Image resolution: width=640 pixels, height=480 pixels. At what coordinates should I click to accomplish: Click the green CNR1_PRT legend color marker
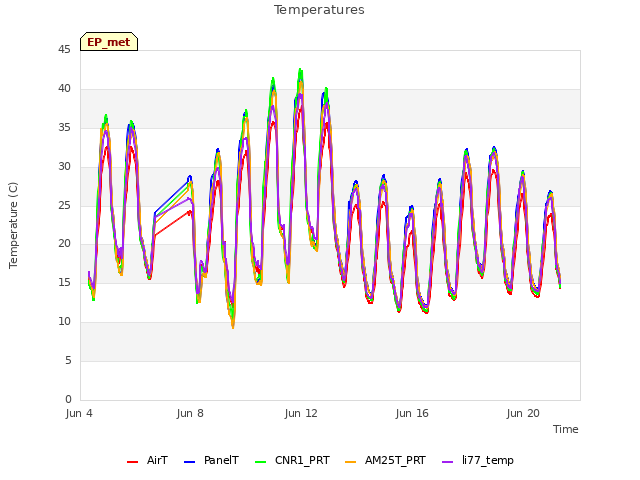(x=260, y=462)
